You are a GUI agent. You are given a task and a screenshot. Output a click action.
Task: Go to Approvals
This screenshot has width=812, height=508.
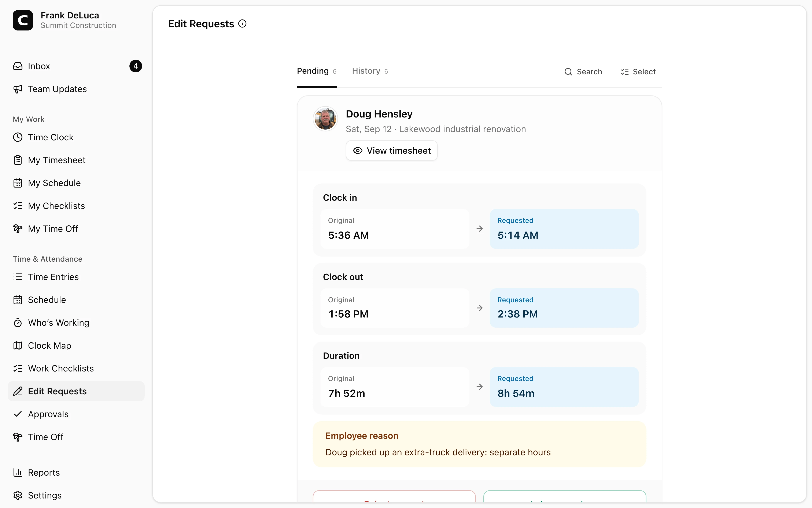[76, 414]
